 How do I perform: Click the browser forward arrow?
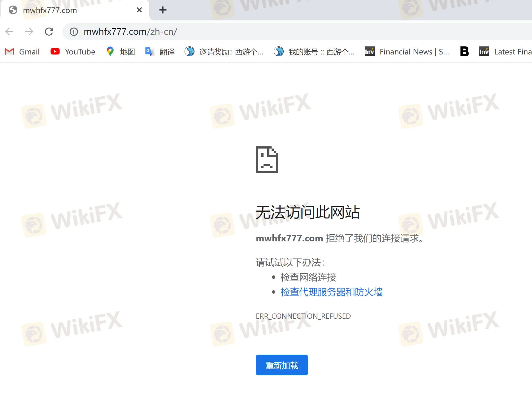tap(29, 31)
